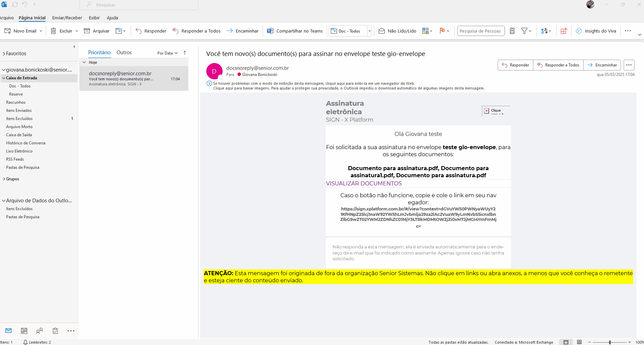Click the Undo arrow in the title bar
The image size is (644, 345).
coord(25,4)
